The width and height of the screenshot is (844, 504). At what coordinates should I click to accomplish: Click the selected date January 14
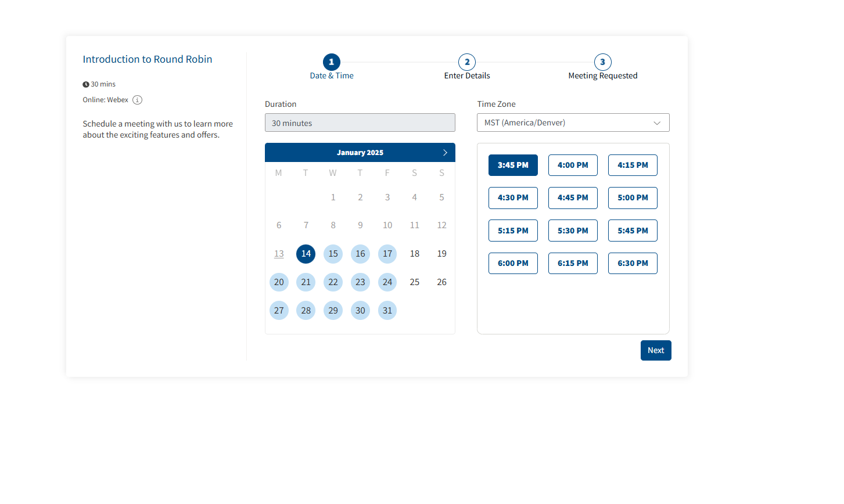click(306, 254)
